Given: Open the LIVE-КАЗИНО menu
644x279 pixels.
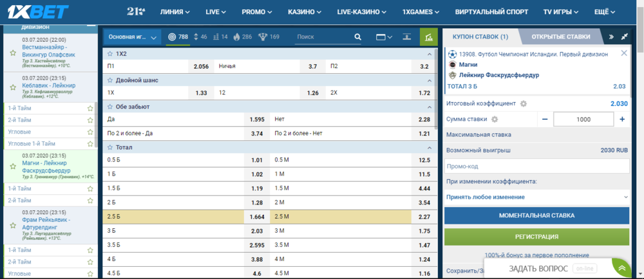Looking at the screenshot, I should tap(362, 12).
